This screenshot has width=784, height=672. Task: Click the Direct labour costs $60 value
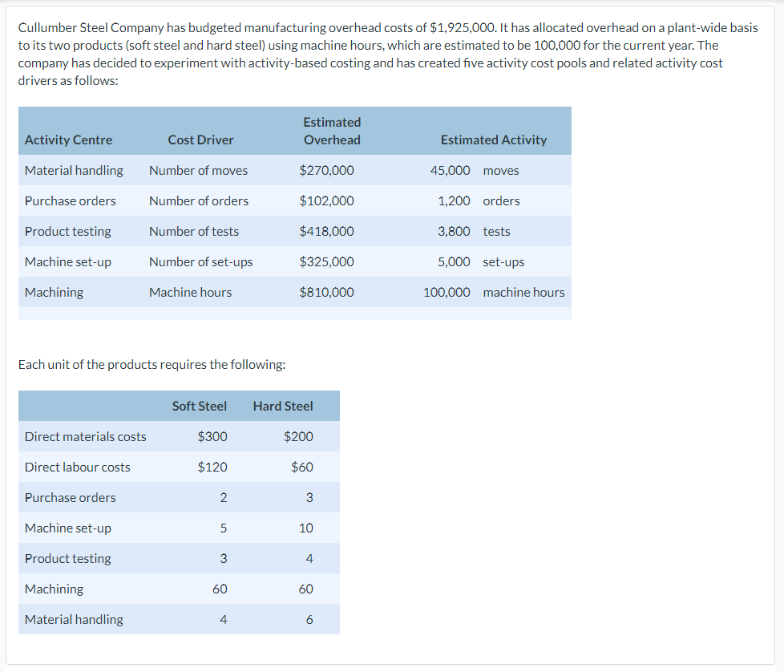click(x=304, y=467)
